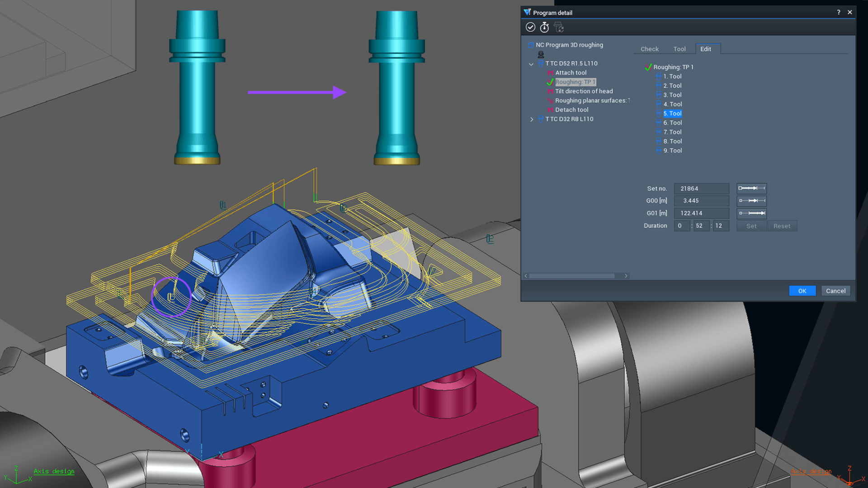This screenshot has width=868, height=488.
Task: Click the tool icon beside 5. Tool
Action: point(658,114)
